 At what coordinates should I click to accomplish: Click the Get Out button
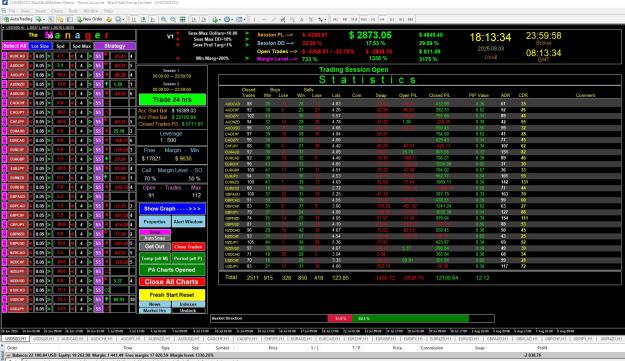point(155,247)
